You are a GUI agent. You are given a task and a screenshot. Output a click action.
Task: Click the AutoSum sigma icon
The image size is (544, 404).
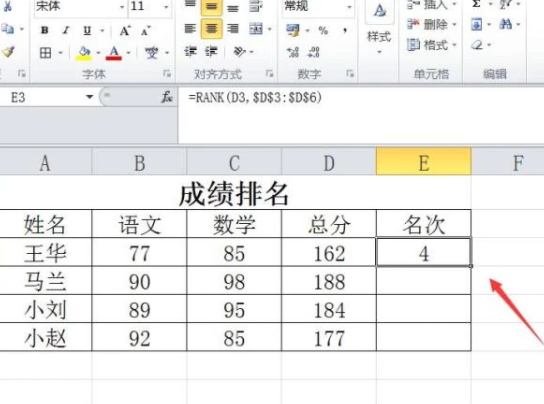pyautogui.click(x=477, y=4)
